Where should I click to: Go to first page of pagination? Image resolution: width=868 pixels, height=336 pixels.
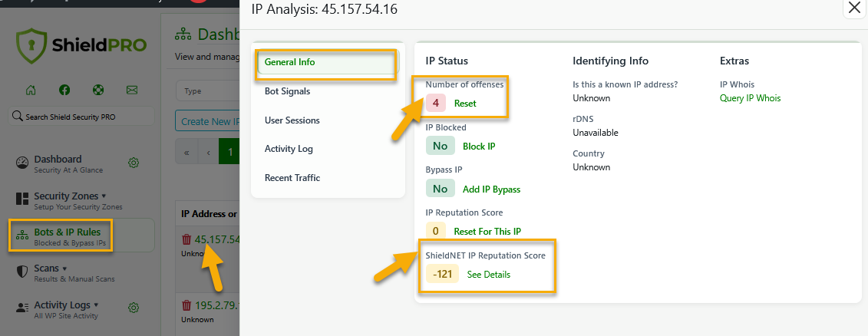click(186, 152)
